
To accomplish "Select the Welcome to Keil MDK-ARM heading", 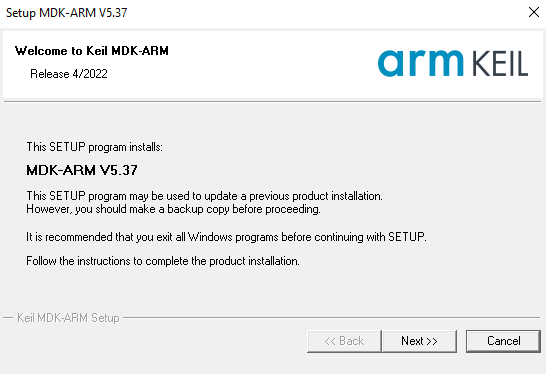I will pos(92,51).
